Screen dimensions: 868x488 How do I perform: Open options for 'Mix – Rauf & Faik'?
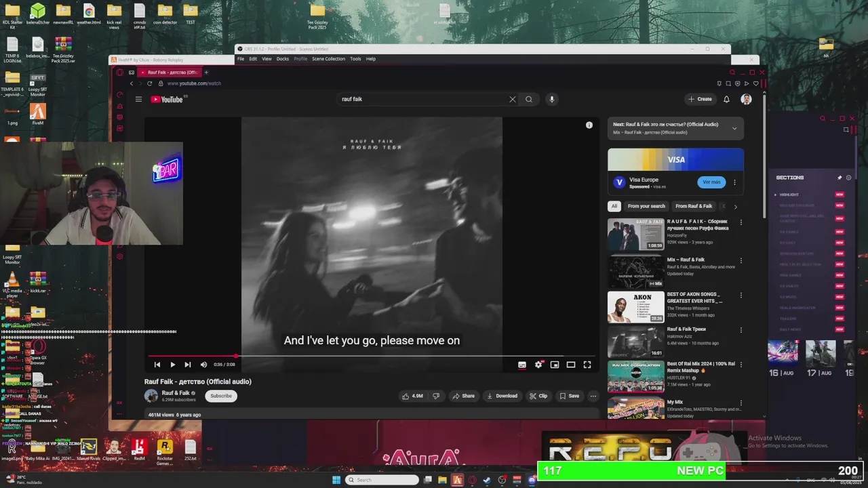(x=741, y=260)
